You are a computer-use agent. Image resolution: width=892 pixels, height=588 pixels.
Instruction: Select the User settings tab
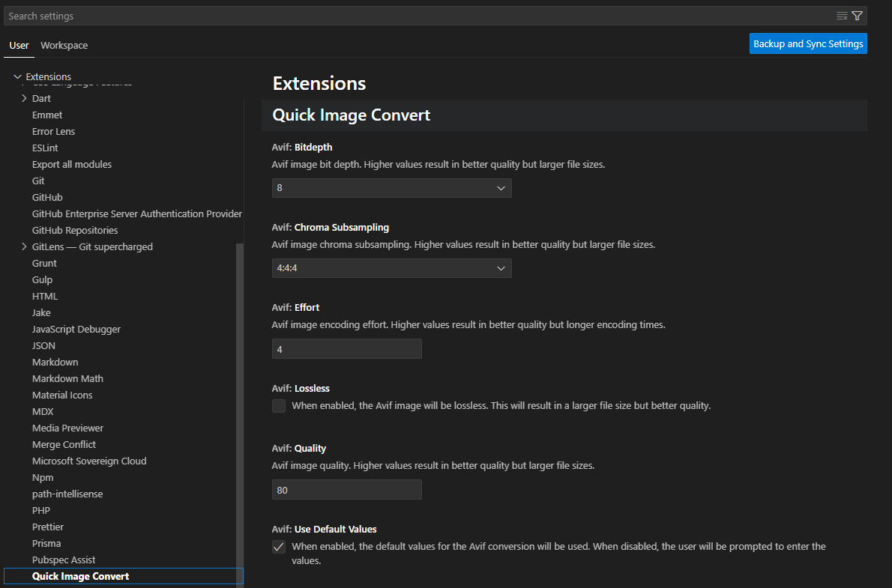(19, 46)
